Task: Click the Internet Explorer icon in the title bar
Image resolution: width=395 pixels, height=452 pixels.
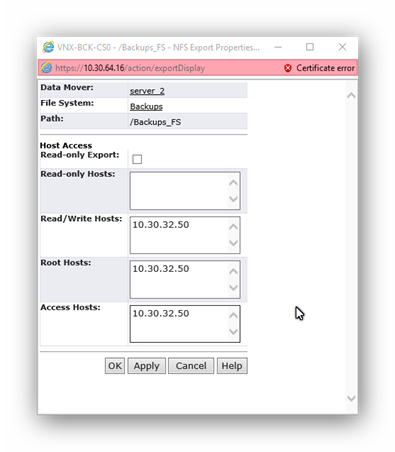Action: 48,47
